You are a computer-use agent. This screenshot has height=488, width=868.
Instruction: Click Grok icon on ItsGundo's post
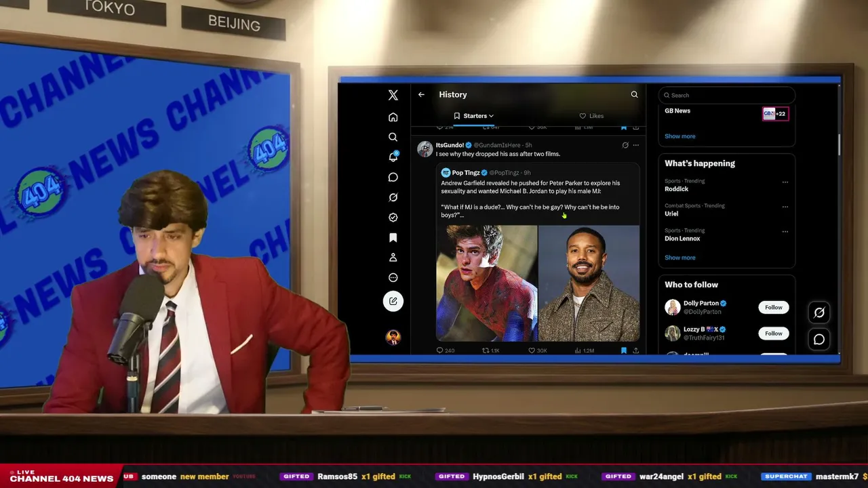[625, 145]
